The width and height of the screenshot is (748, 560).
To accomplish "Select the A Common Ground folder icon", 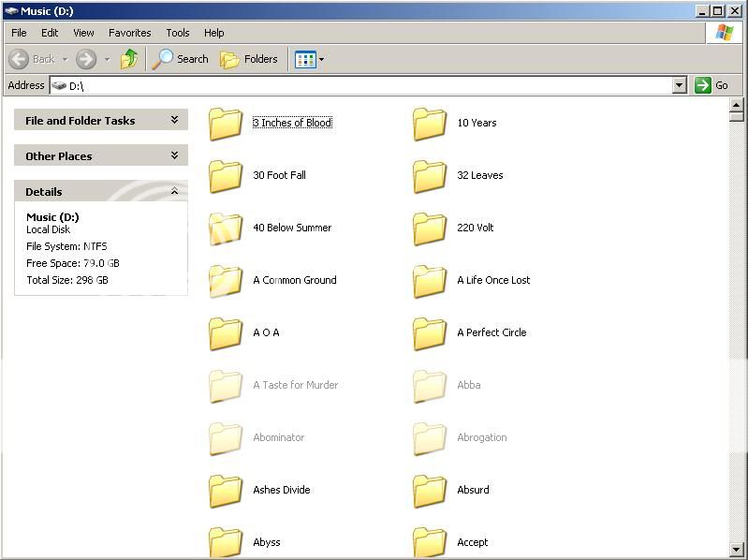I will tap(226, 281).
